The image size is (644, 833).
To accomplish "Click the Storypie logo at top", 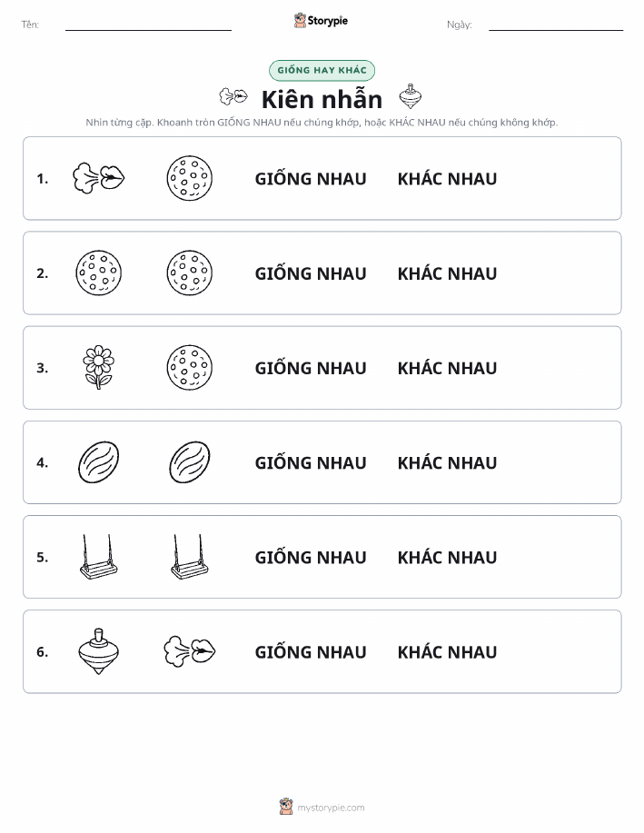I will 321,21.
